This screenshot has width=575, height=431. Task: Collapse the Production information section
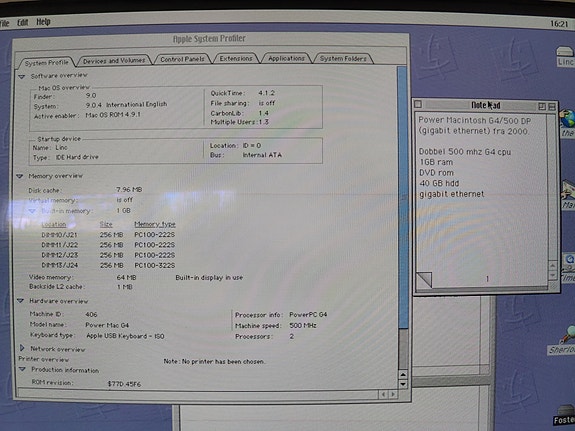[22, 369]
